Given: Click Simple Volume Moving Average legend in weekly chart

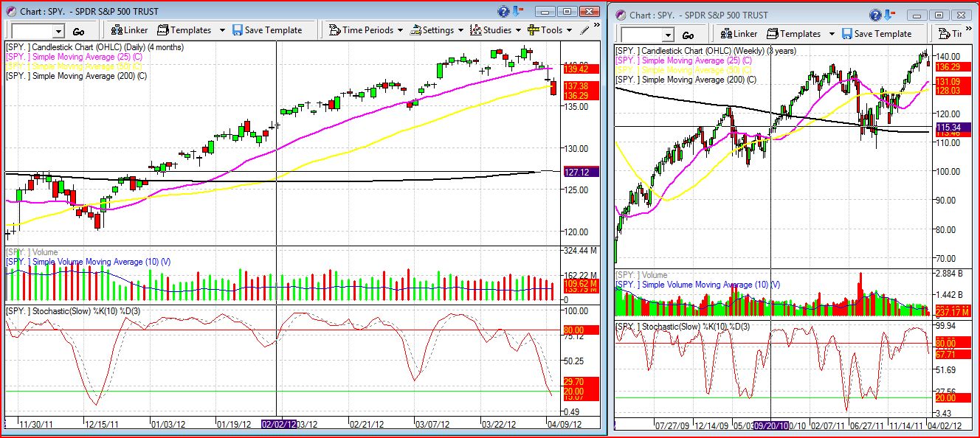Looking at the screenshot, I should (x=697, y=285).
